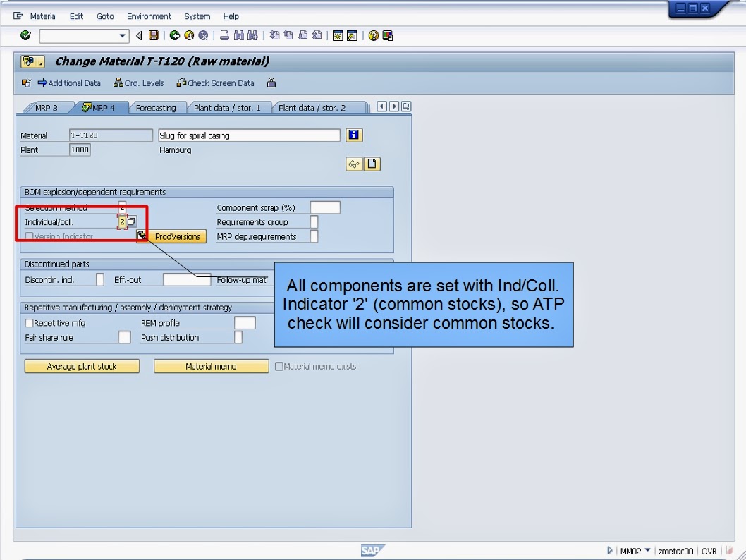The image size is (746, 560).
Task: Open the Environment menu
Action: click(149, 16)
